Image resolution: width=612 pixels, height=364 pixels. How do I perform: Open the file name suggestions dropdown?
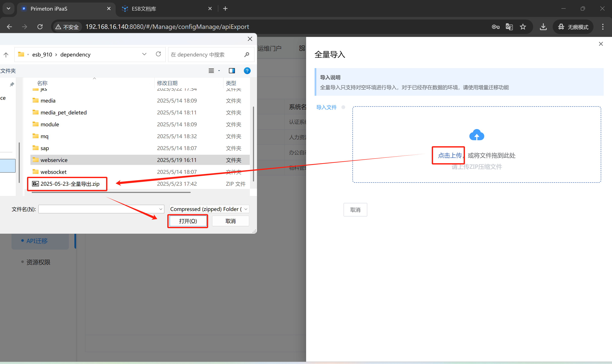161,209
